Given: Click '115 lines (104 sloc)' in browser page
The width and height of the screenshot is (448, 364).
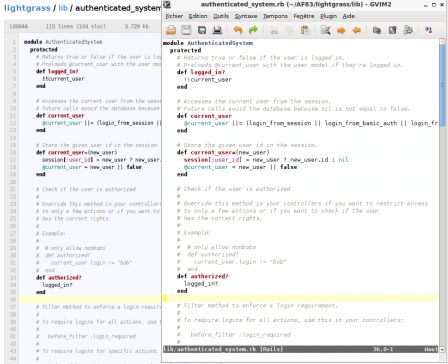Looking at the screenshot, I should [x=76, y=26].
